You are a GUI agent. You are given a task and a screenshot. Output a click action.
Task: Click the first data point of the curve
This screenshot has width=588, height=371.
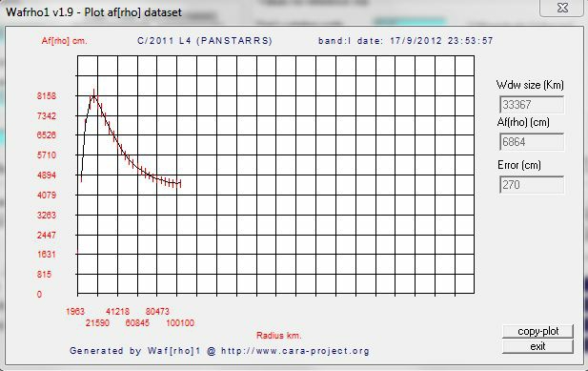81,177
